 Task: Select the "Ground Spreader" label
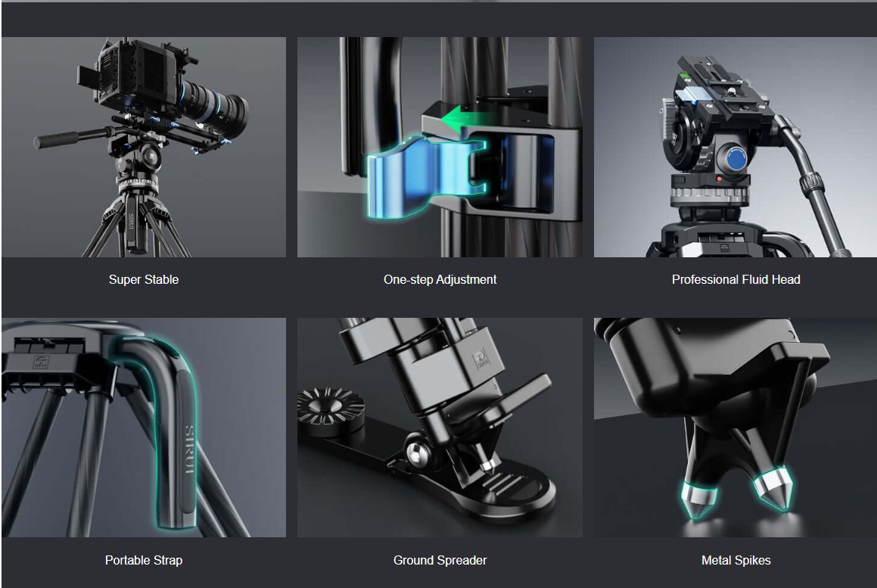coord(440,560)
